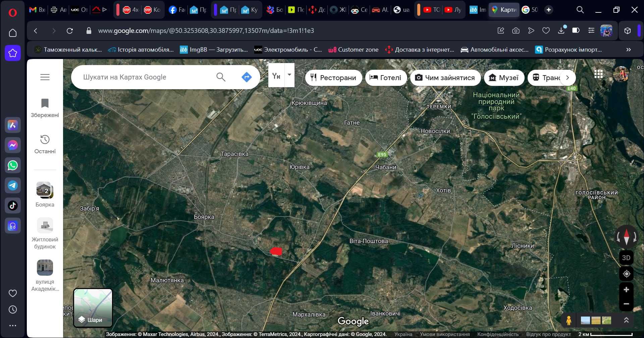Open Customer zone bookmark

(353, 50)
